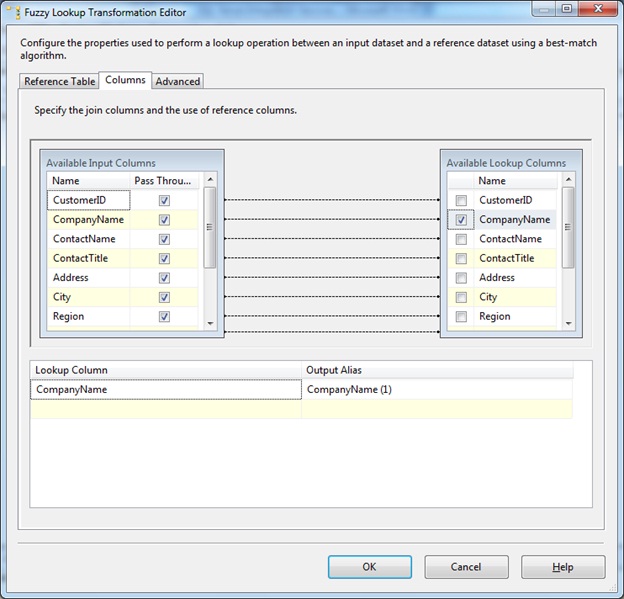This screenshot has height=599, width=624.
Task: Select Region name in Available Lookup Columns
Action: tap(515, 316)
